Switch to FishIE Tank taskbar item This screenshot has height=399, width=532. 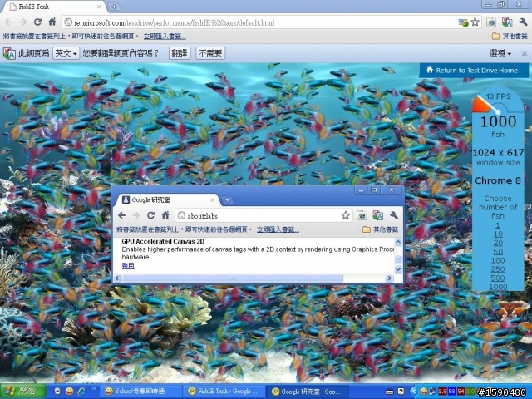click(225, 392)
